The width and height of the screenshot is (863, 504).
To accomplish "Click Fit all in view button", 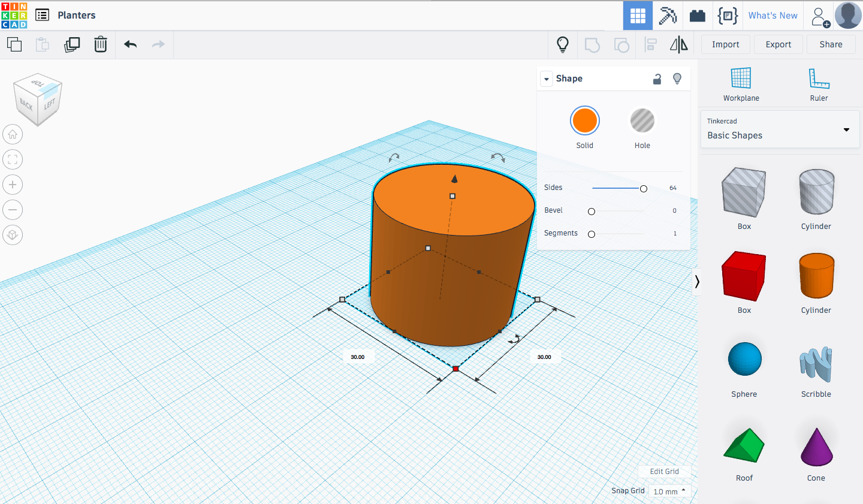I will tap(13, 159).
